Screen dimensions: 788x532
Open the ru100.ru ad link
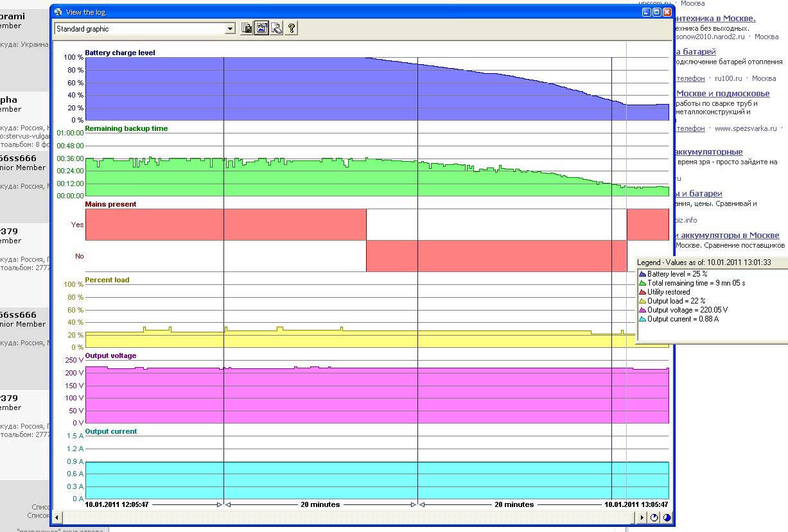point(726,78)
